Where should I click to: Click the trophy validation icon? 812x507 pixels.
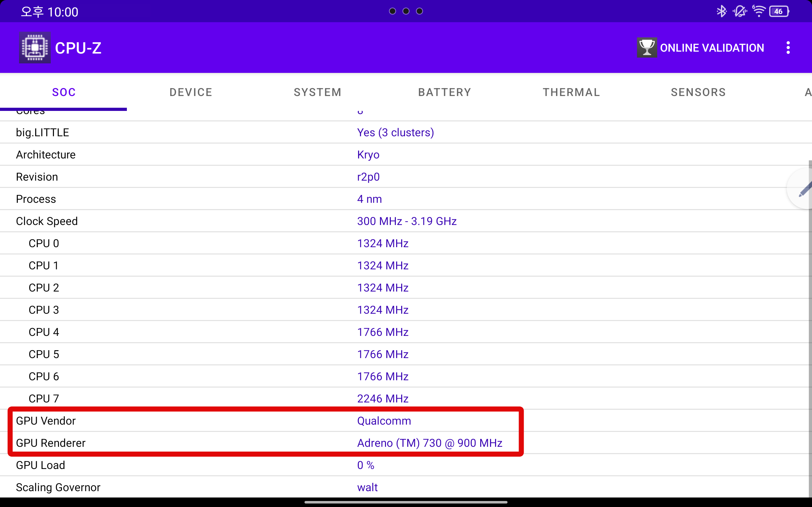646,48
